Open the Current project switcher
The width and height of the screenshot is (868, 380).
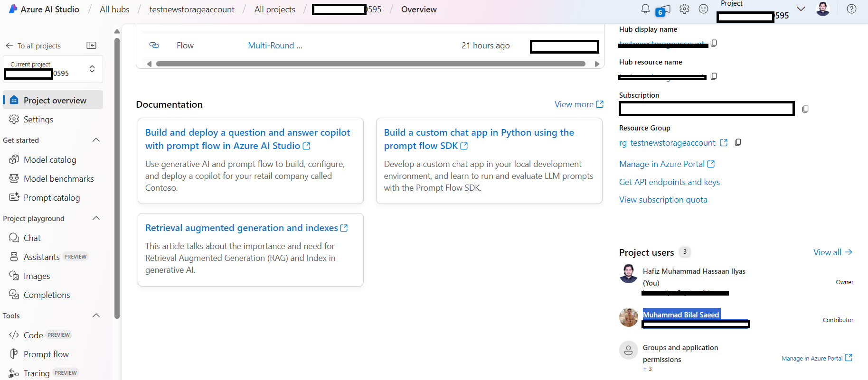click(x=53, y=69)
